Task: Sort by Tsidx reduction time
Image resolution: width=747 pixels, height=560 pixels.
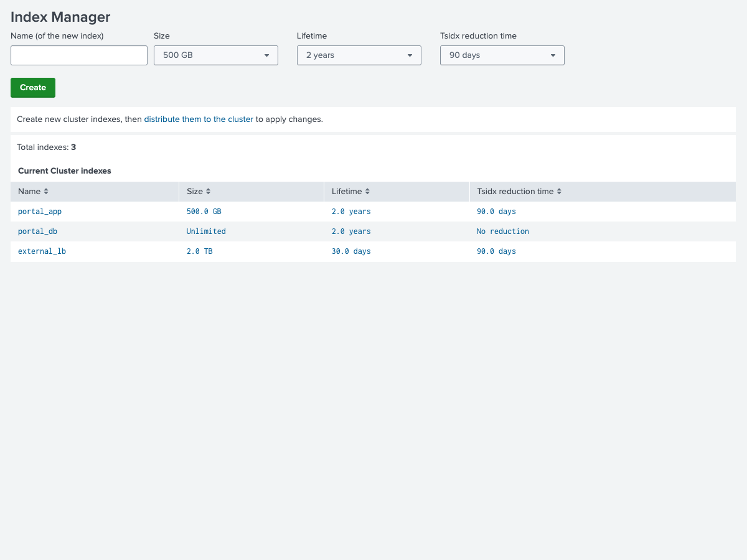Action: click(x=519, y=191)
